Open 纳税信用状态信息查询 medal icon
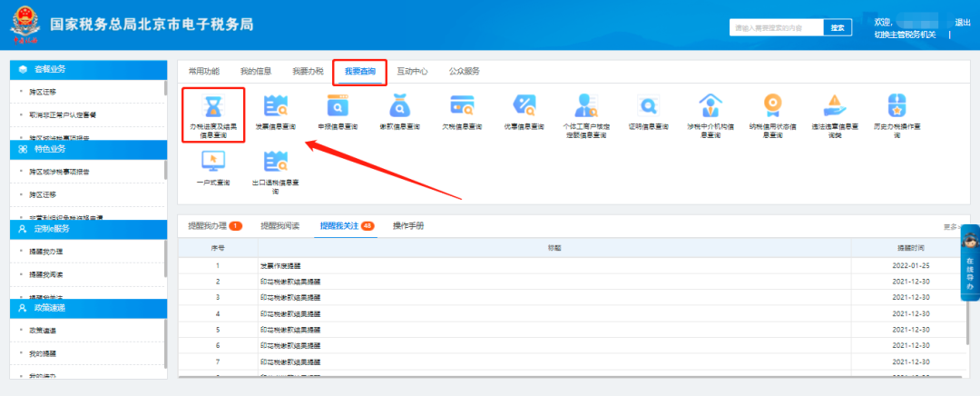 click(772, 106)
